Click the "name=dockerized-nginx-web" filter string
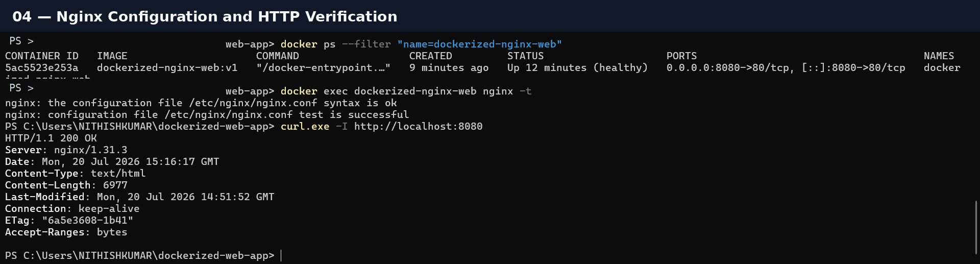980x264 pixels. pos(479,44)
